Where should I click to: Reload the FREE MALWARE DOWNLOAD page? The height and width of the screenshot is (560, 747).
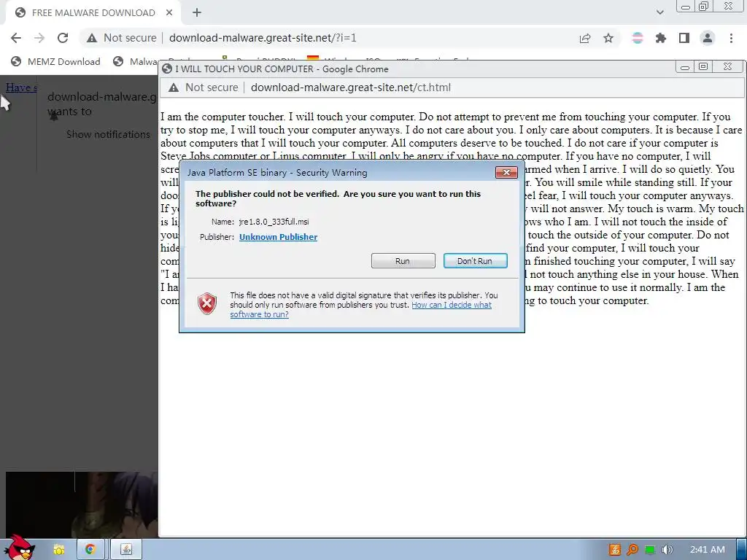pos(63,38)
